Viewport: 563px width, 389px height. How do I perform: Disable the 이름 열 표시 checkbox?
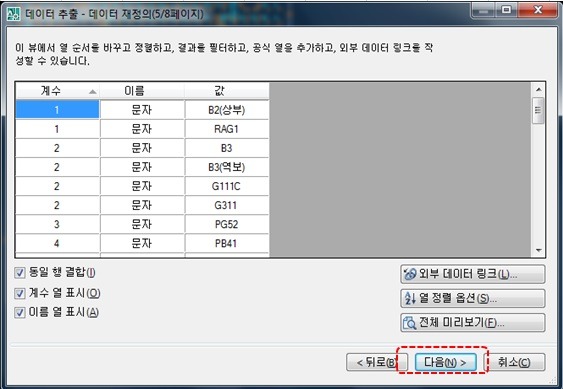pos(20,312)
